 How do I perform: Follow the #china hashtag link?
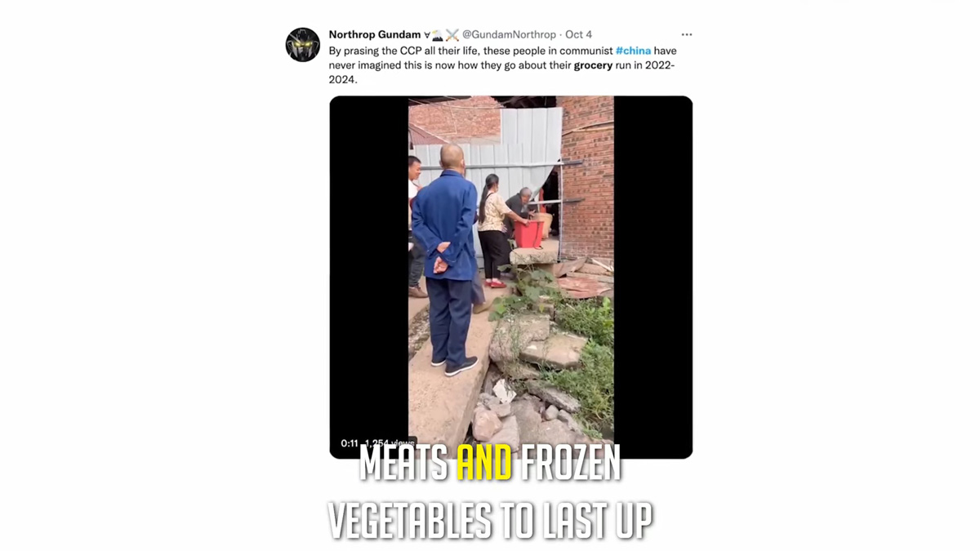point(633,51)
